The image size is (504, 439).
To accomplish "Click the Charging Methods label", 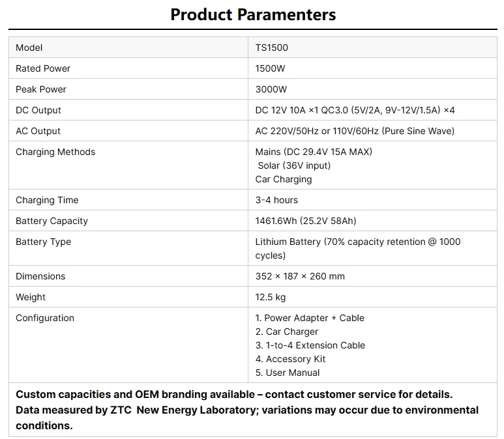I will (x=55, y=152).
